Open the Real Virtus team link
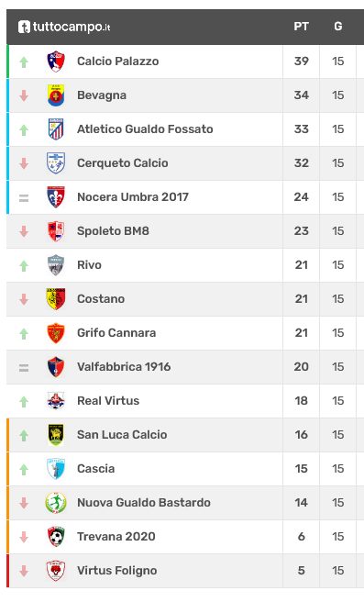364x602 pixels. pos(108,401)
